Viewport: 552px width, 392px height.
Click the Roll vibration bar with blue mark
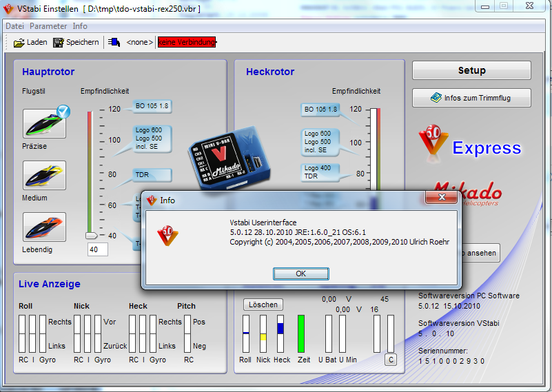pyautogui.click(x=246, y=333)
